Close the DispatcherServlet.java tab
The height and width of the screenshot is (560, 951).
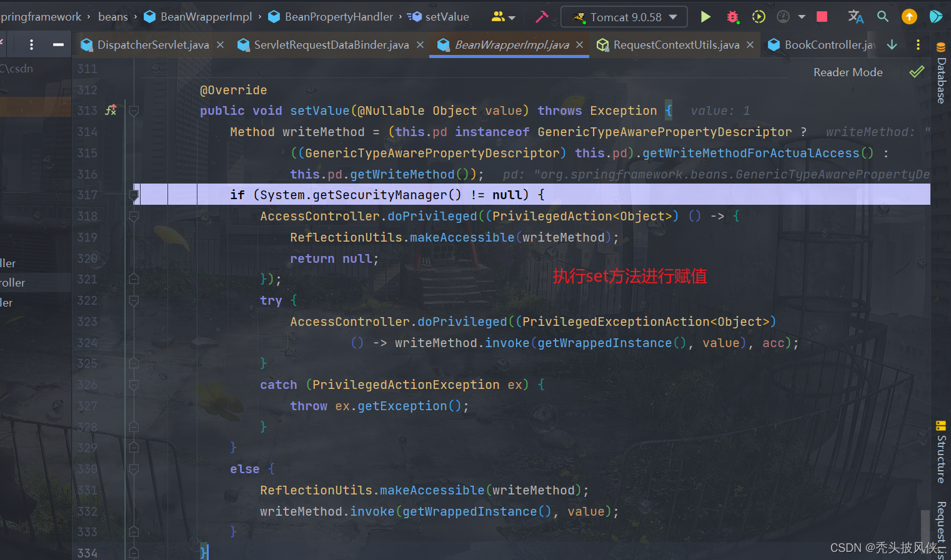220,45
